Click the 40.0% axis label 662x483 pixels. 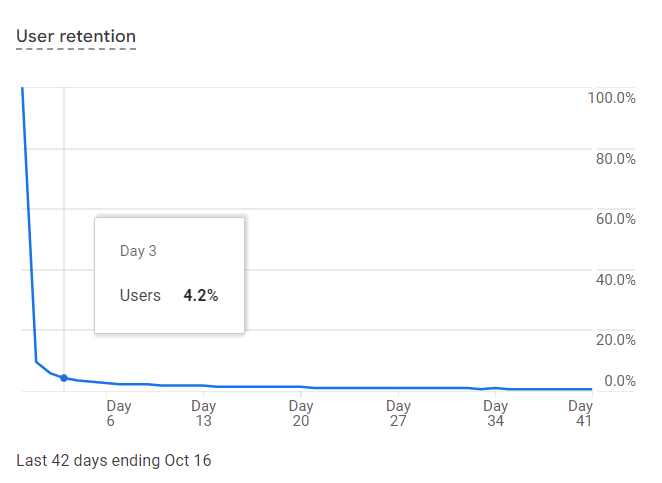(x=616, y=280)
